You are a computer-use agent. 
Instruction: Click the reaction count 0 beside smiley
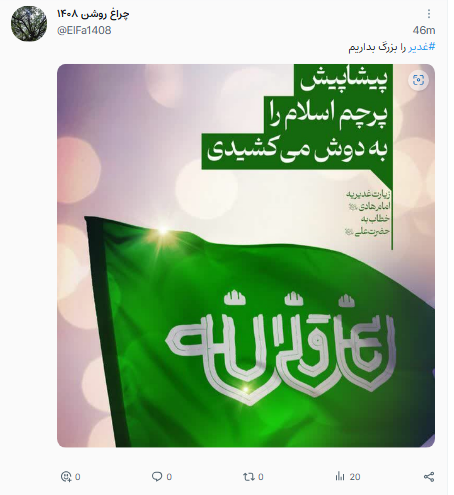(x=77, y=477)
